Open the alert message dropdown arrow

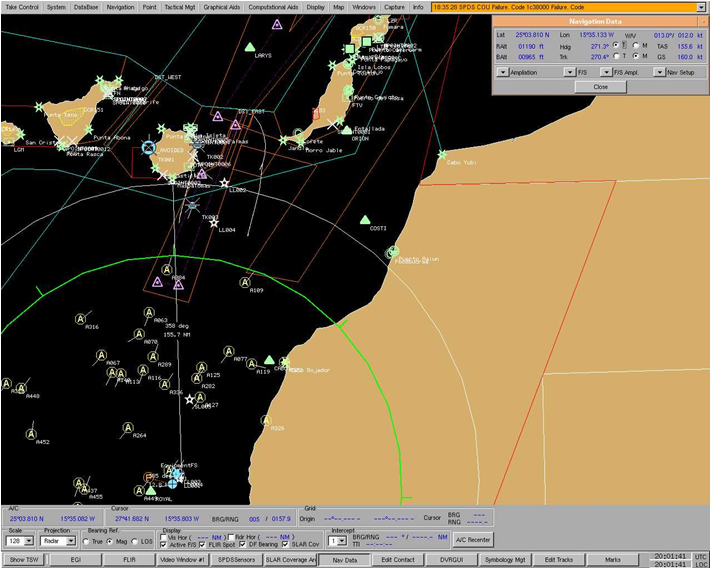click(x=701, y=7)
